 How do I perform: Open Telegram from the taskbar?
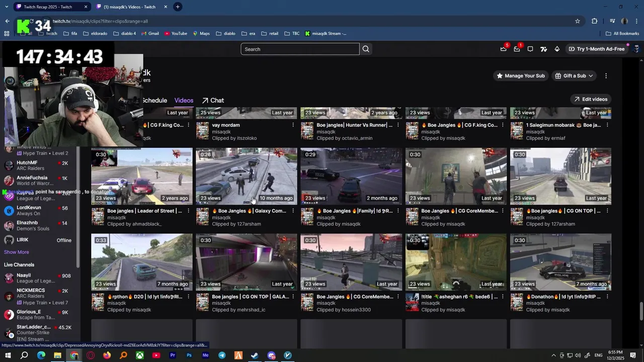pyautogui.click(x=222, y=355)
